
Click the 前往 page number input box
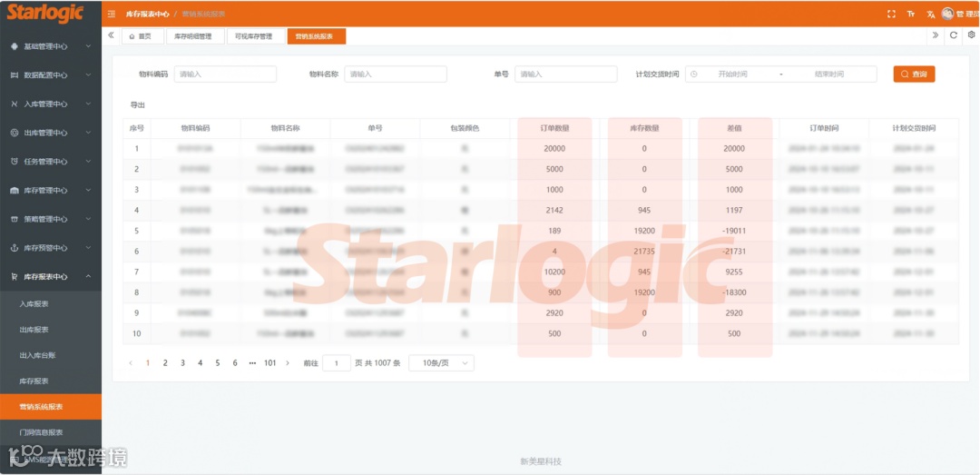click(x=337, y=363)
